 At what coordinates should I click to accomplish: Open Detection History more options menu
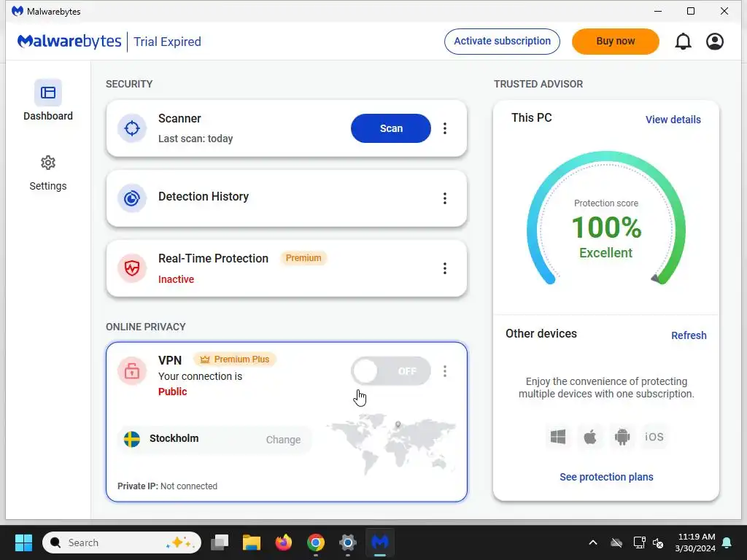(x=445, y=198)
